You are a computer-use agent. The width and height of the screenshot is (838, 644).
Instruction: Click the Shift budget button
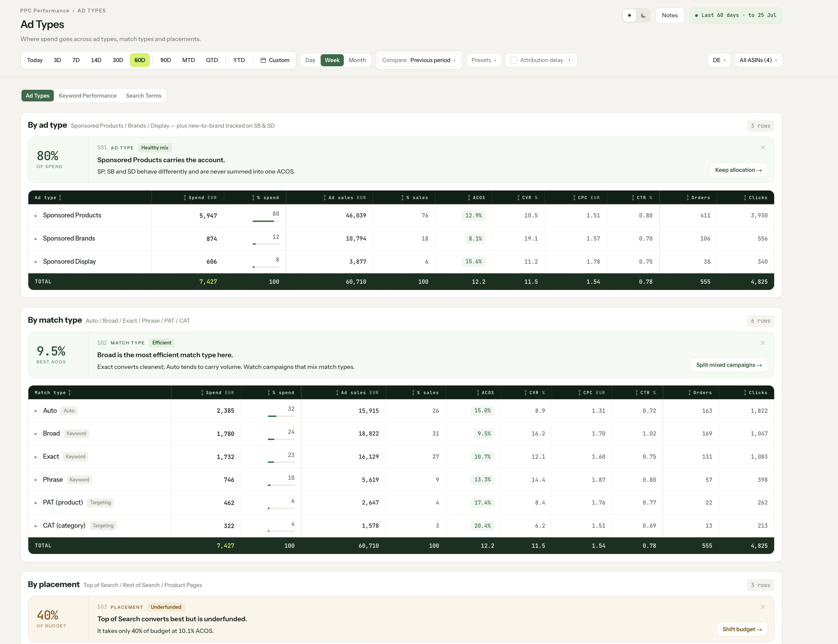click(x=742, y=629)
